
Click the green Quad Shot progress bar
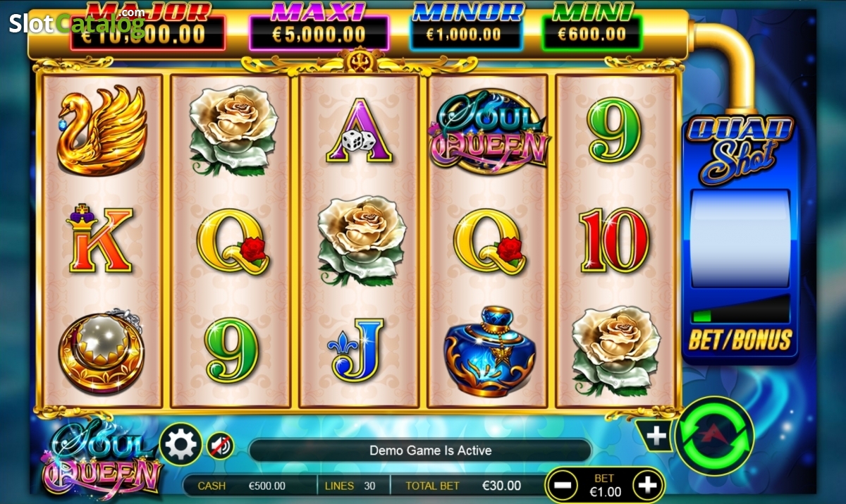(701, 316)
